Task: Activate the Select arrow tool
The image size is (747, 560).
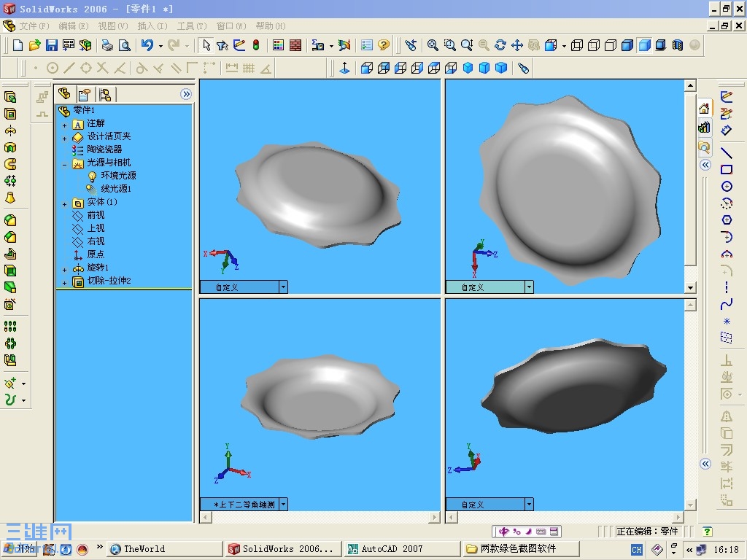Action: pyautogui.click(x=206, y=45)
